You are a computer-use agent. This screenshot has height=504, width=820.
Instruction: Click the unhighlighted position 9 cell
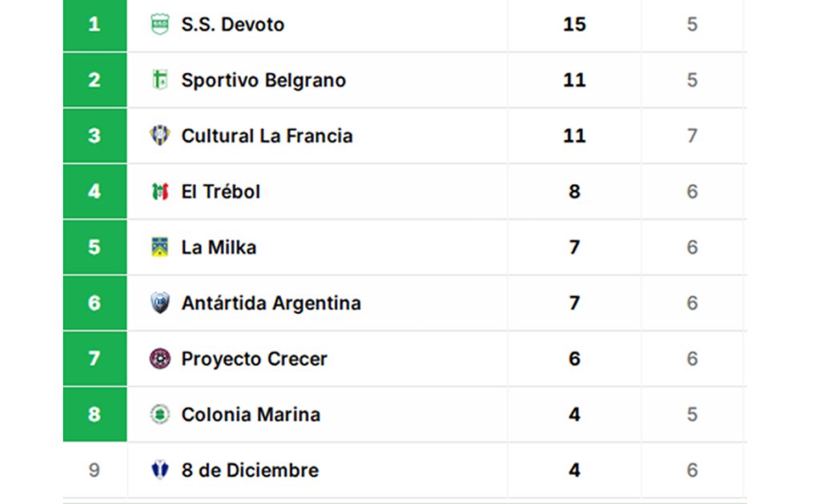point(94,470)
